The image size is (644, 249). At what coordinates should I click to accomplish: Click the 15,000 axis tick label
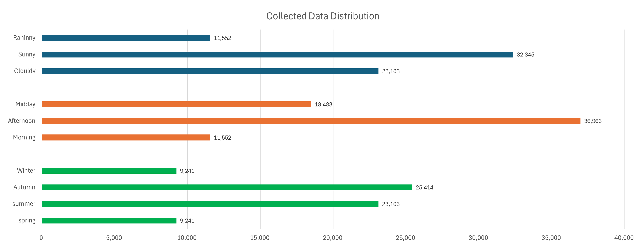(260, 238)
